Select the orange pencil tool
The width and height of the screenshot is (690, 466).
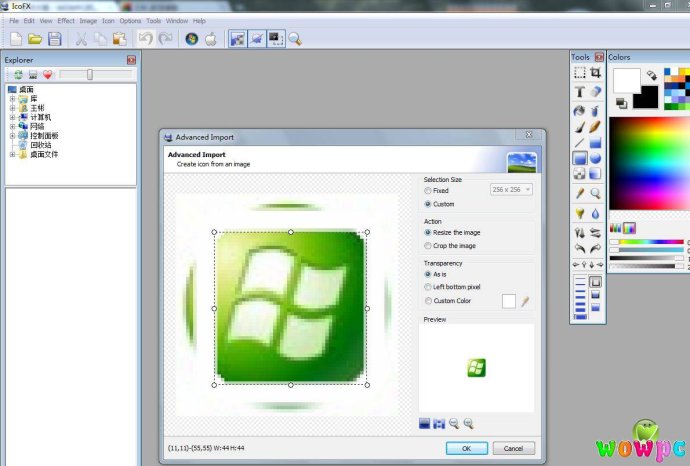click(595, 127)
